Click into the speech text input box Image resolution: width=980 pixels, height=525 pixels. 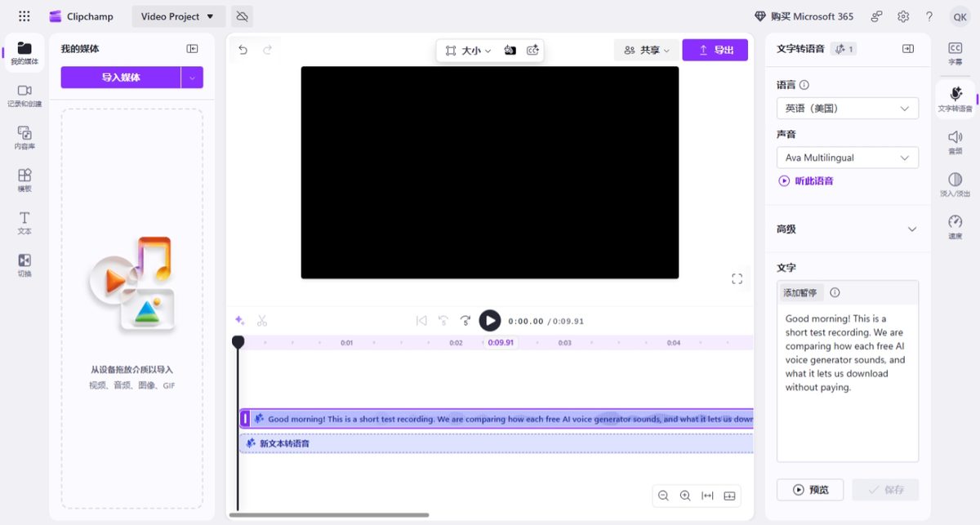tap(848, 384)
